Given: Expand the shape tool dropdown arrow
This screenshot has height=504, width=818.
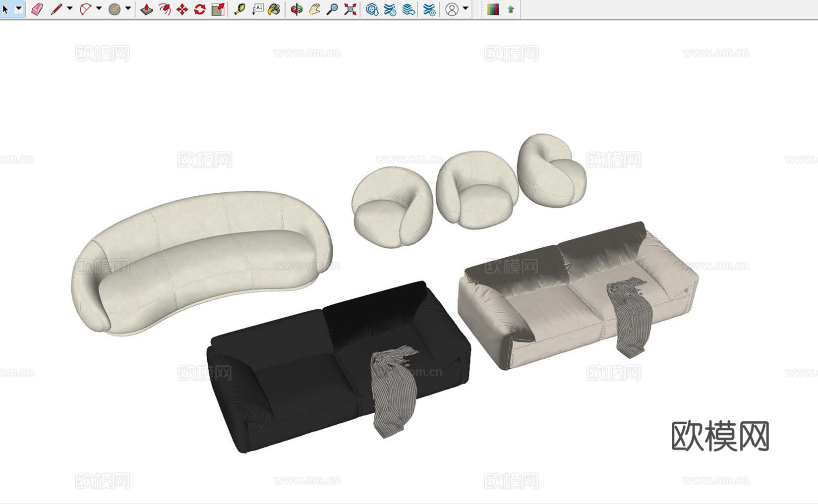Looking at the screenshot, I should (128, 8).
